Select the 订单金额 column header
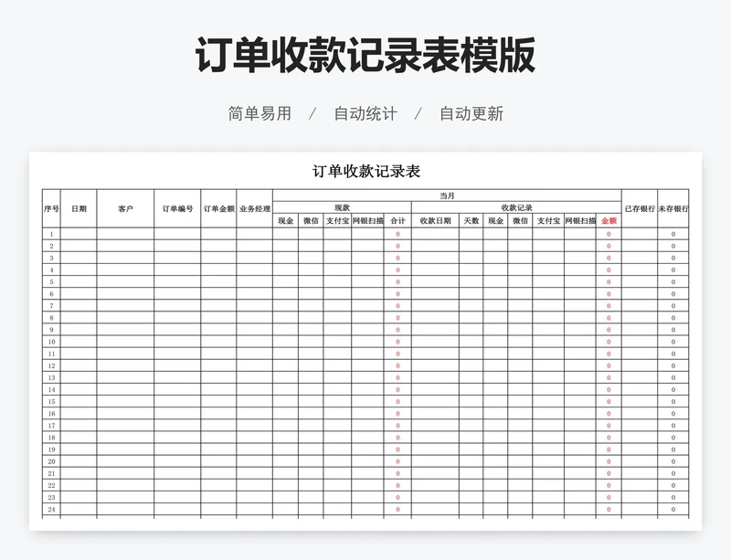 point(218,208)
